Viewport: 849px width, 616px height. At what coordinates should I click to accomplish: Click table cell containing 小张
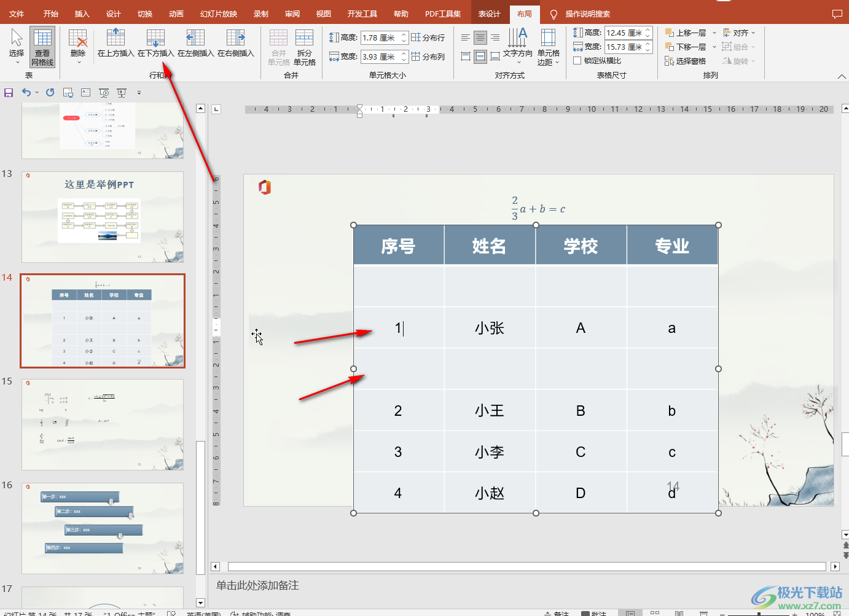tap(490, 328)
